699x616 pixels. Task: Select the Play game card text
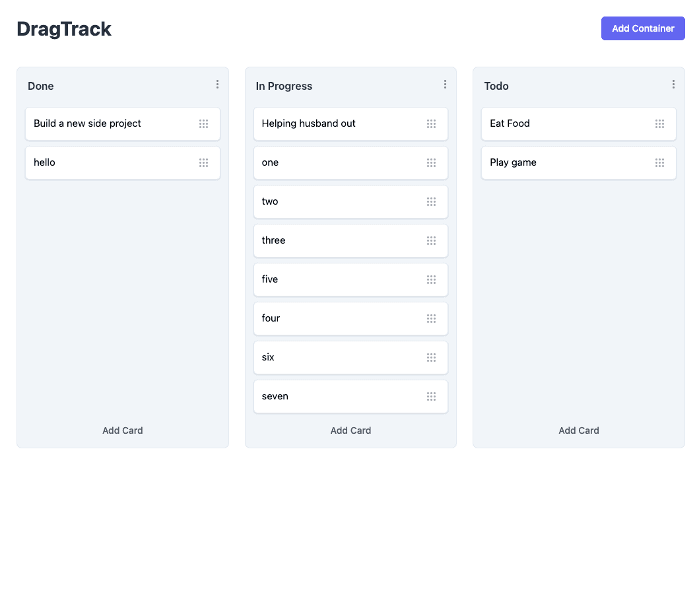click(513, 162)
